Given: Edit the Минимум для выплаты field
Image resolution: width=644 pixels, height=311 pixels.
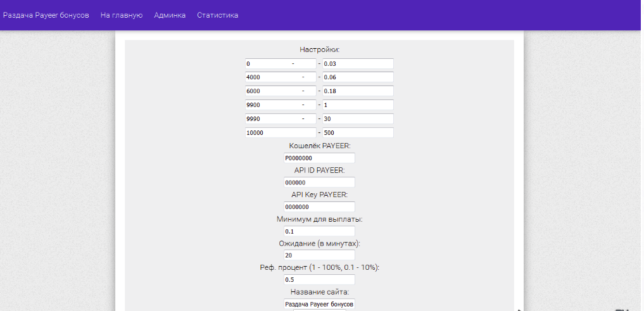Looking at the screenshot, I should (x=320, y=231).
